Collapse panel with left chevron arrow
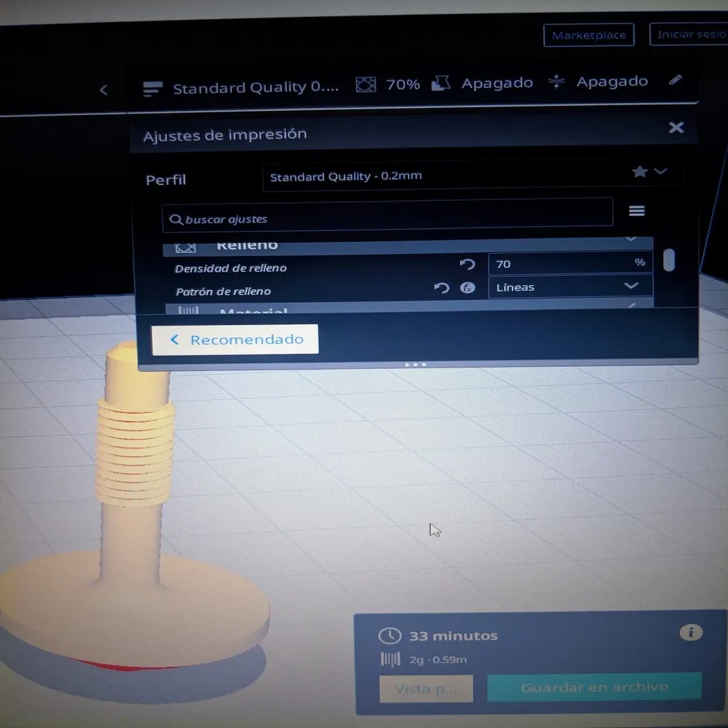Screen dimensions: 728x728 (104, 90)
